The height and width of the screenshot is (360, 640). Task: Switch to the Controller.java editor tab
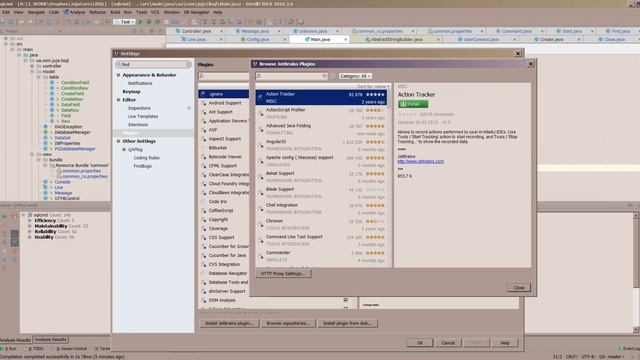(x=196, y=31)
